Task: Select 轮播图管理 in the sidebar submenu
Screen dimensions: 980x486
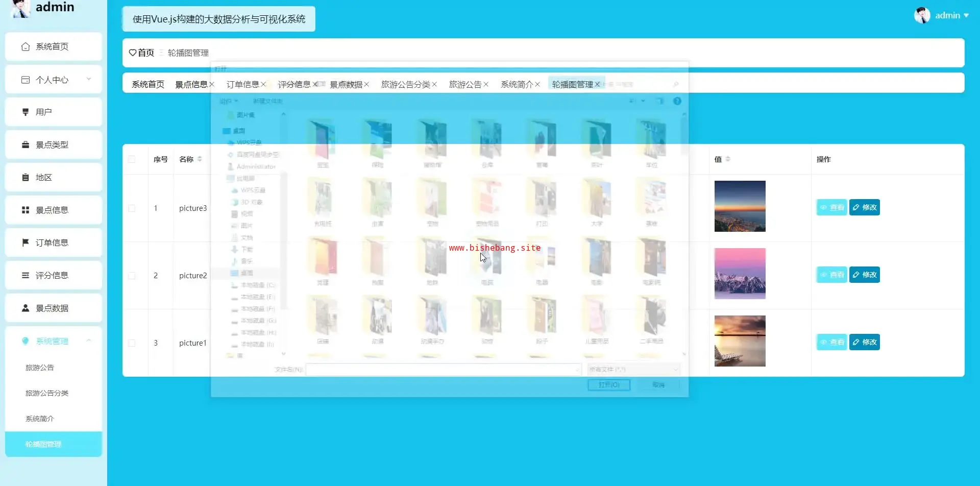Action: pyautogui.click(x=54, y=444)
